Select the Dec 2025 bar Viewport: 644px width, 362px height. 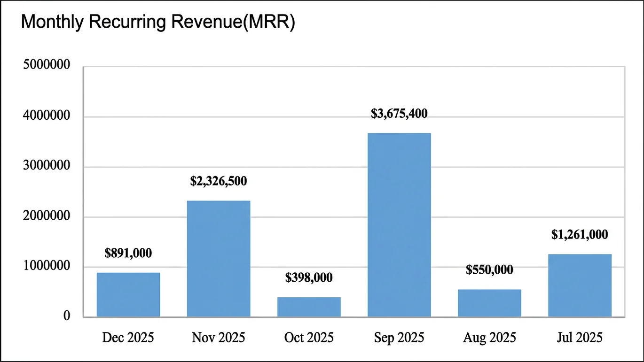(x=128, y=295)
